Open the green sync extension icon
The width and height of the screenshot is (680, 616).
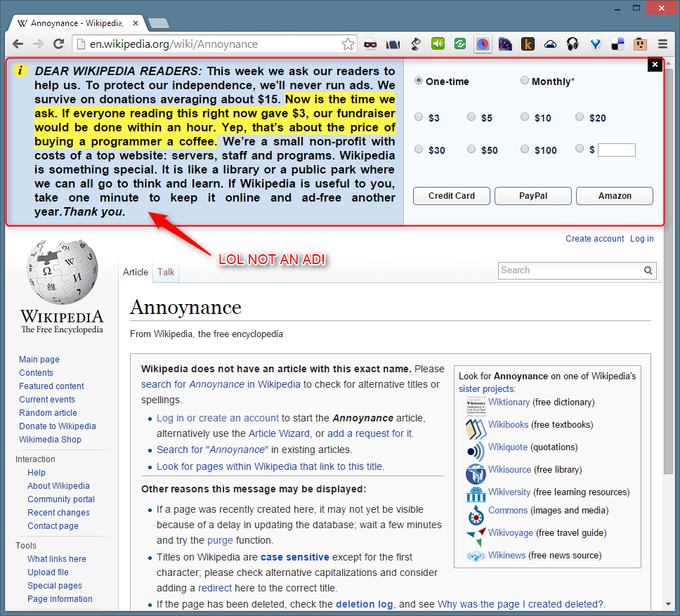(x=460, y=44)
